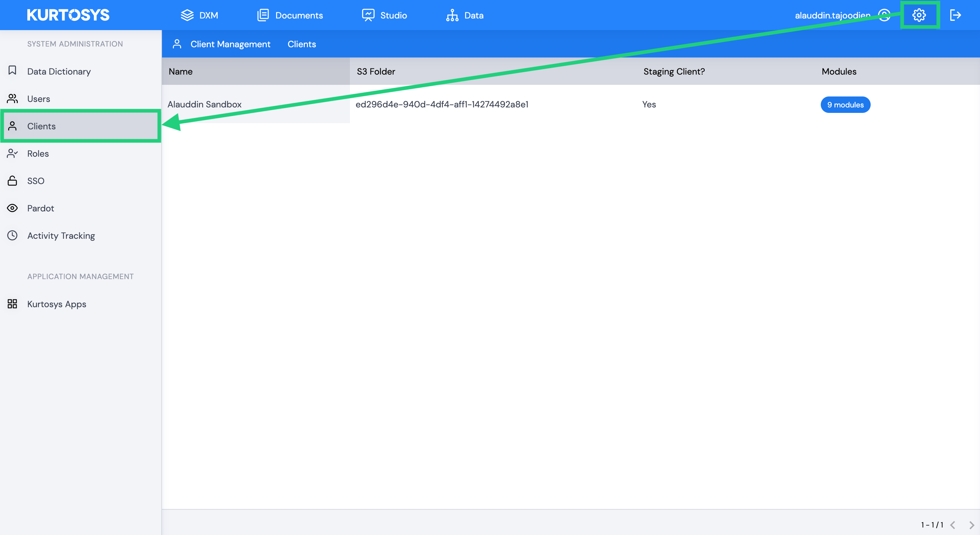Select Users in the sidebar
The height and width of the screenshot is (535, 980).
pos(81,99)
